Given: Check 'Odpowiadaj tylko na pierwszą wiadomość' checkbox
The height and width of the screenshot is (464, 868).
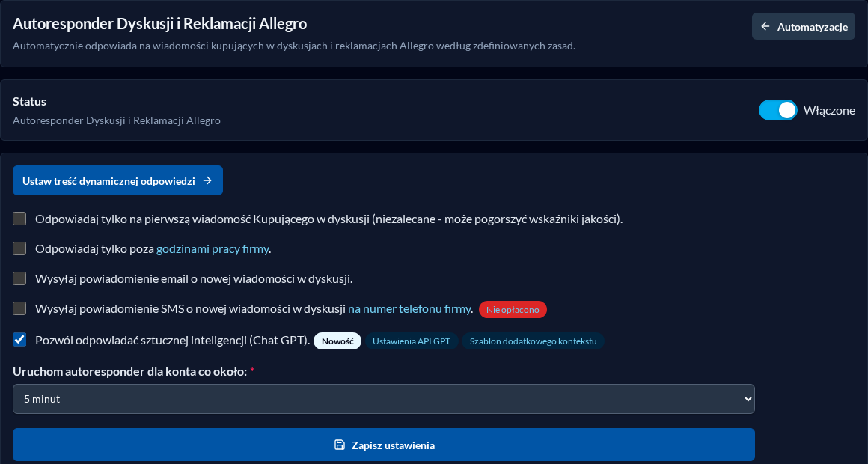Looking at the screenshot, I should (x=19, y=219).
